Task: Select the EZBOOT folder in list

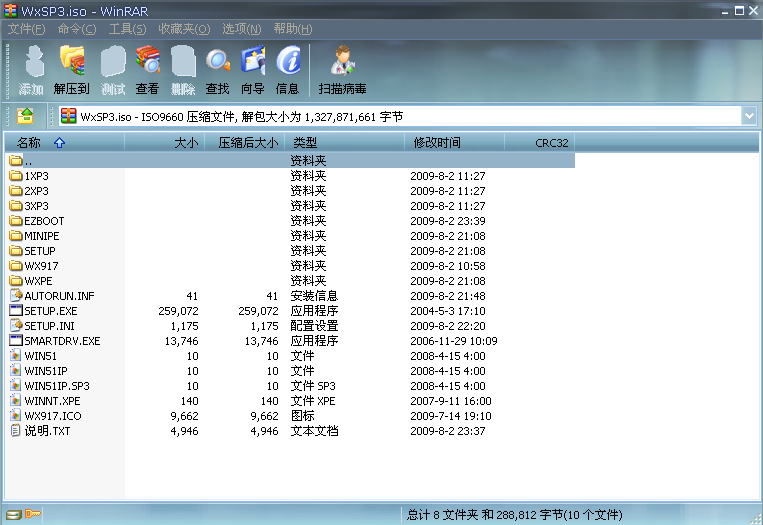Action: click(44, 221)
